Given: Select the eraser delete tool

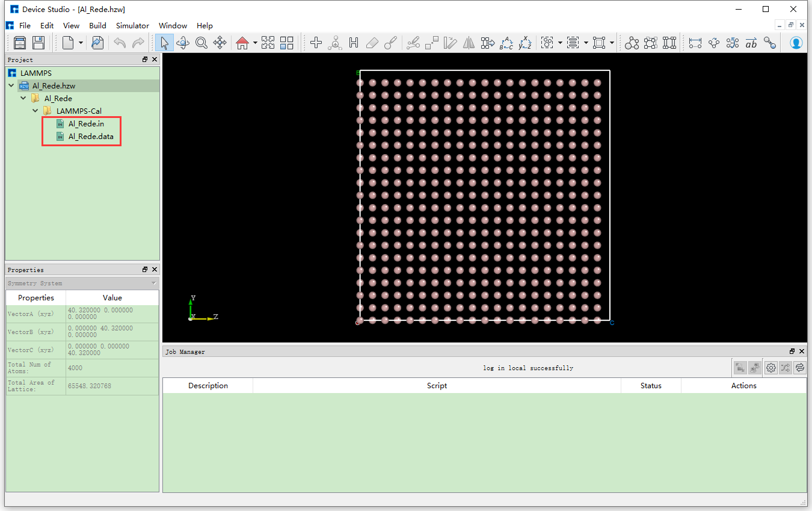Looking at the screenshot, I should coord(372,43).
